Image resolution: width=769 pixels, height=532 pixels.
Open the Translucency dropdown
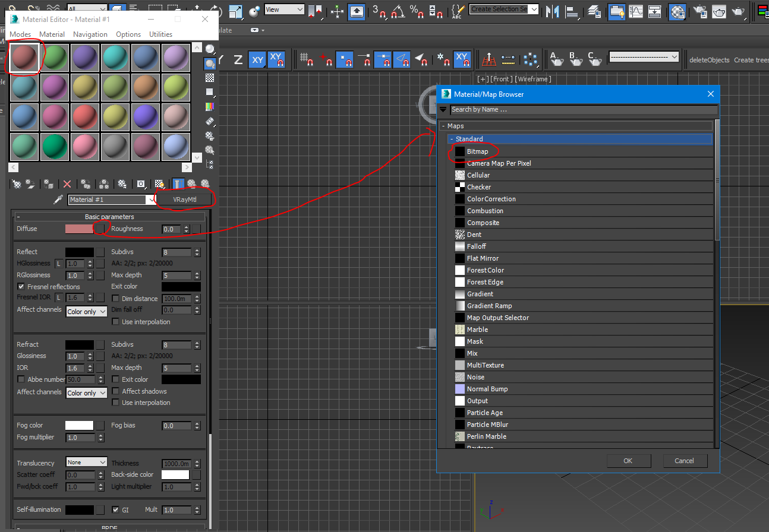coord(86,462)
